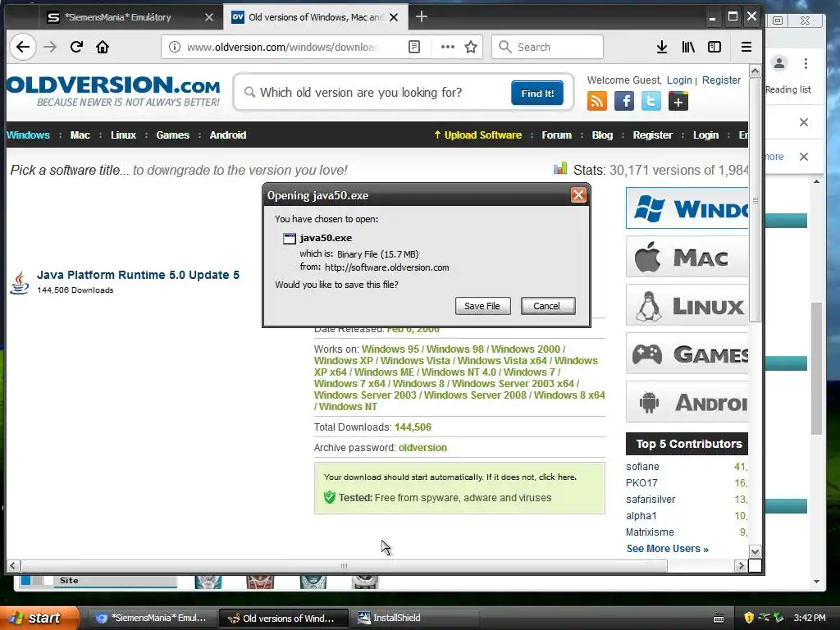Bookmark this page with the star
The image size is (840, 630).
[471, 47]
